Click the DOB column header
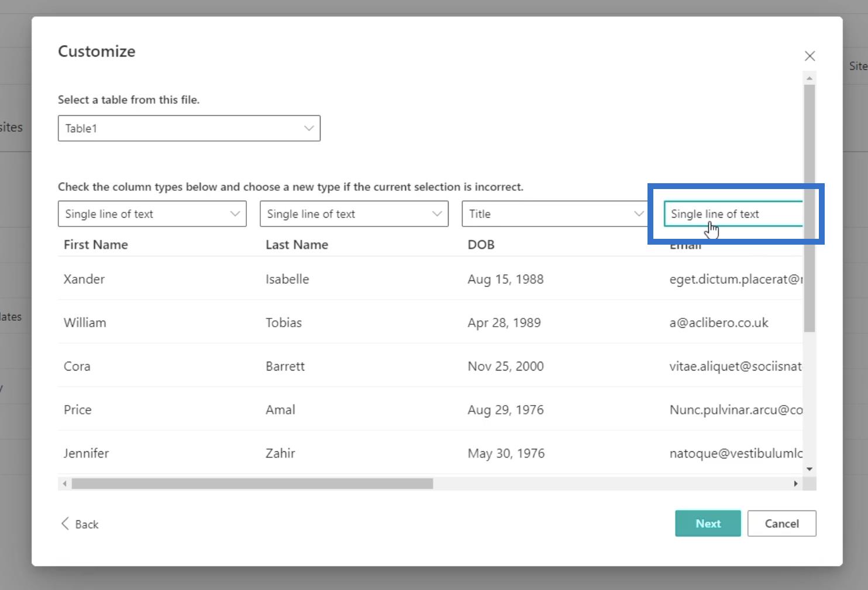The height and width of the screenshot is (590, 868). point(481,245)
